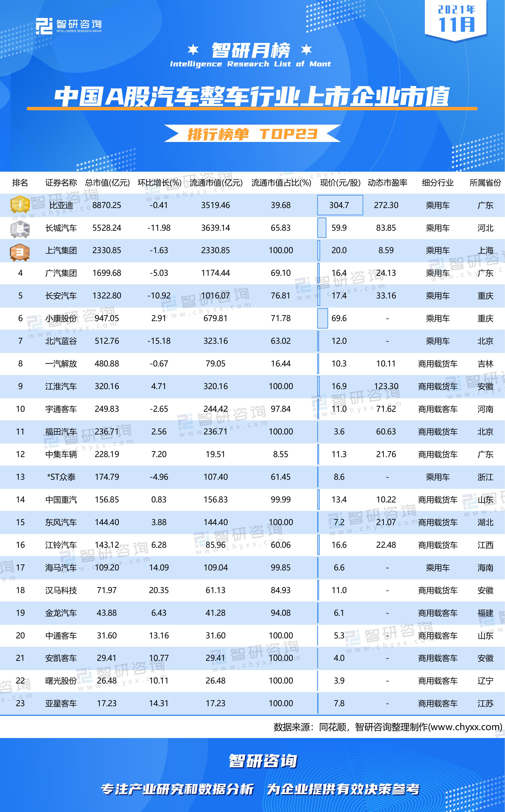Select the 长城汽车 company name
Image resolution: width=505 pixels, height=812 pixels.
click(x=61, y=228)
